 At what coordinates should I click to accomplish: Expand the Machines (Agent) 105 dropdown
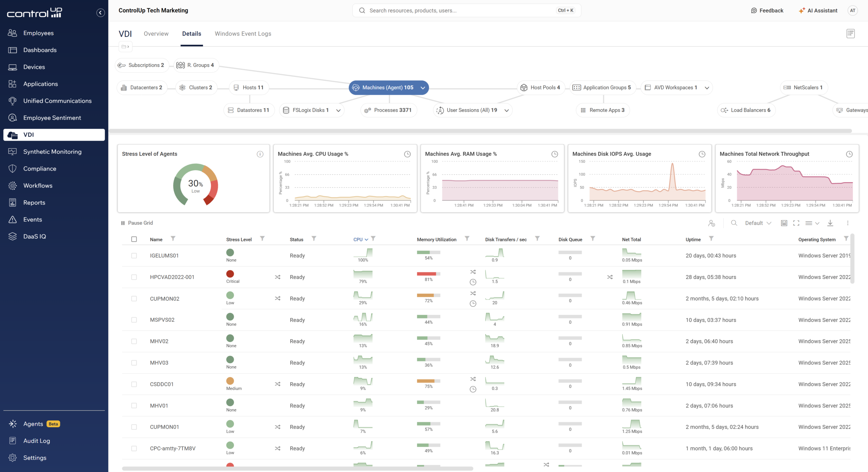point(423,88)
